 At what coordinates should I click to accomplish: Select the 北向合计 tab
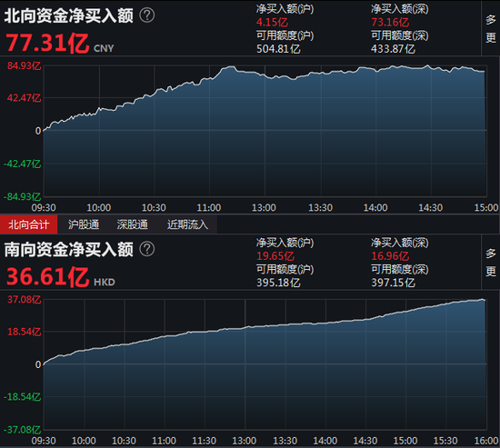(x=29, y=224)
